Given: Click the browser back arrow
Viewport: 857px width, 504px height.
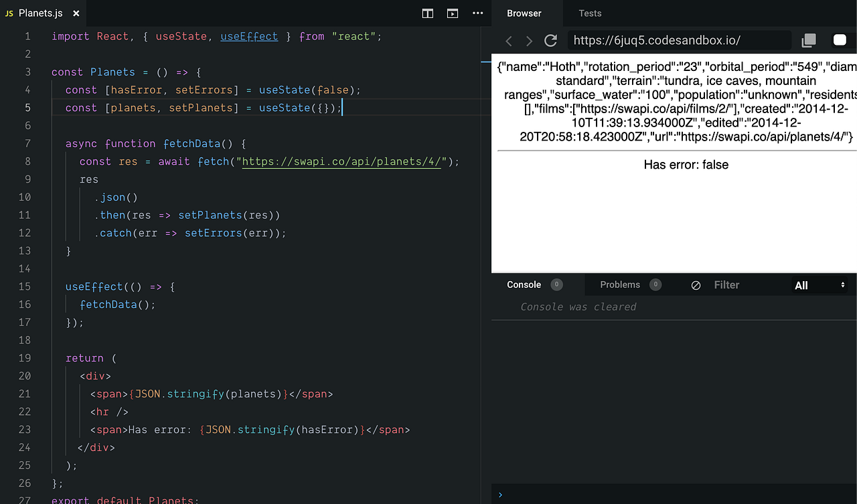Looking at the screenshot, I should pyautogui.click(x=508, y=40).
